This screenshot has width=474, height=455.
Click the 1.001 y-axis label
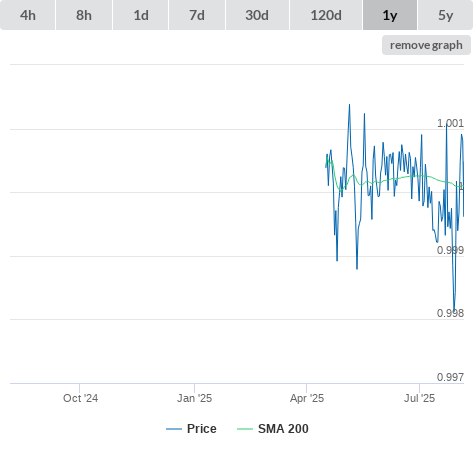pyautogui.click(x=450, y=123)
